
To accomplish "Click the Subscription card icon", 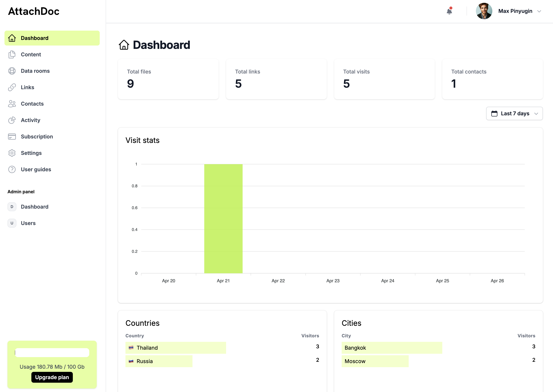I will 12,137.
